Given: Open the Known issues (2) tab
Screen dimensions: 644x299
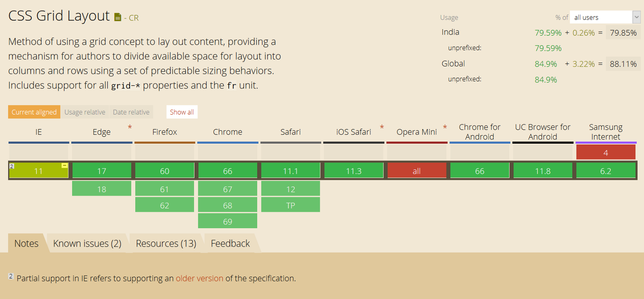Looking at the screenshot, I should tap(87, 243).
